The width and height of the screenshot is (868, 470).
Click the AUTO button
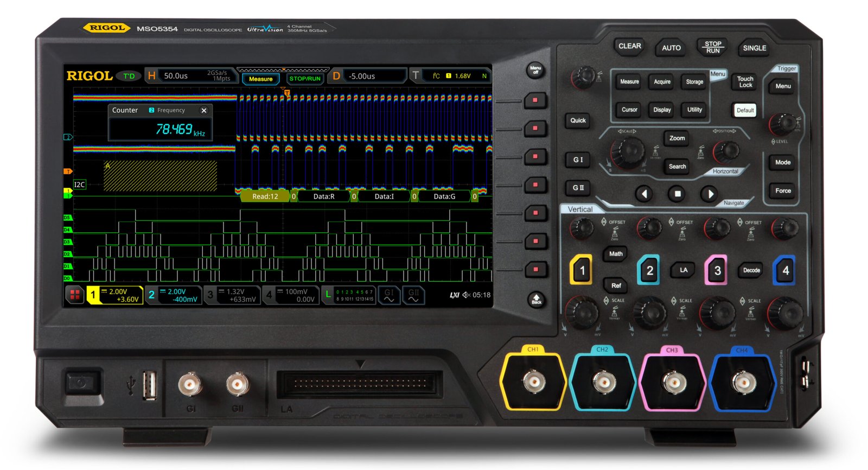[x=671, y=48]
